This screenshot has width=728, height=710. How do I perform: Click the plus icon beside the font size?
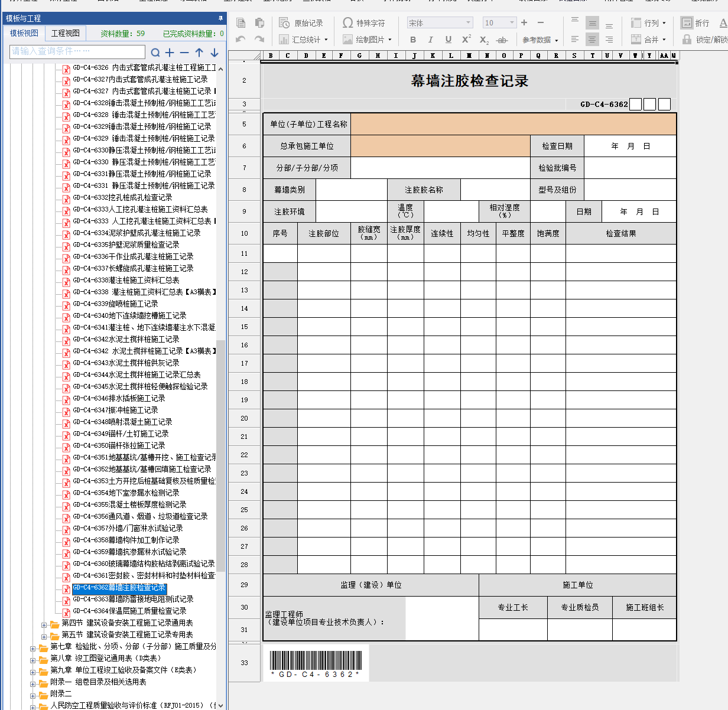524,23
